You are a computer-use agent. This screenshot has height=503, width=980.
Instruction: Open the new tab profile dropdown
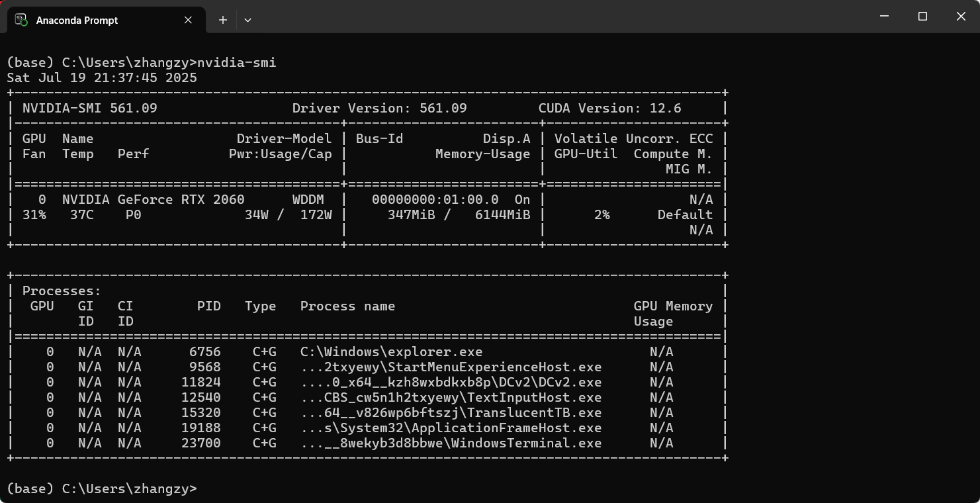247,20
